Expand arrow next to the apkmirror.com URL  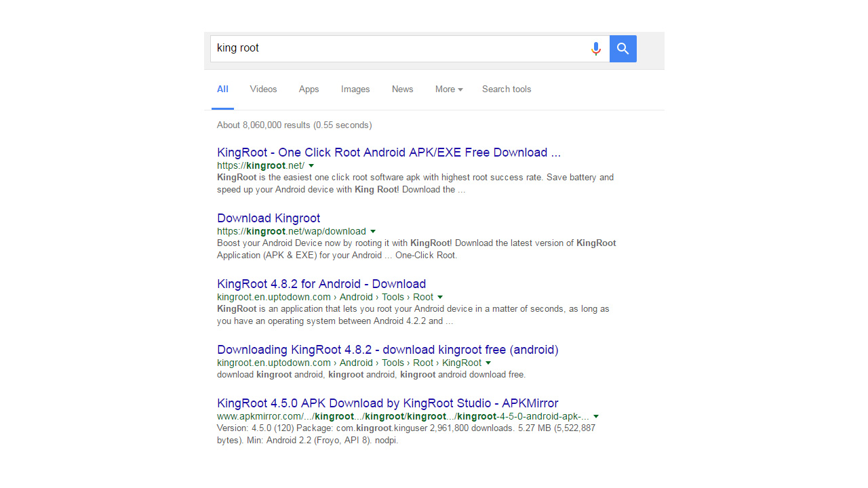595,416
